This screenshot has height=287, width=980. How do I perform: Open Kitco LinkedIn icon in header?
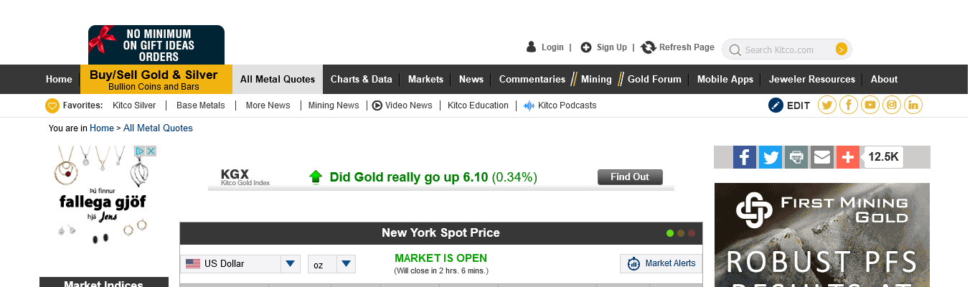pyautogui.click(x=913, y=105)
